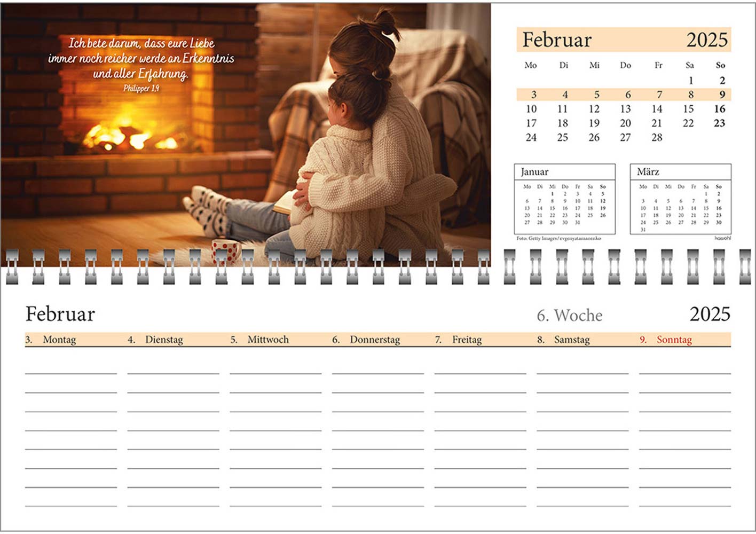756x534 pixels.
Task: Click date 17 in the large February grid
Action: coord(531,123)
